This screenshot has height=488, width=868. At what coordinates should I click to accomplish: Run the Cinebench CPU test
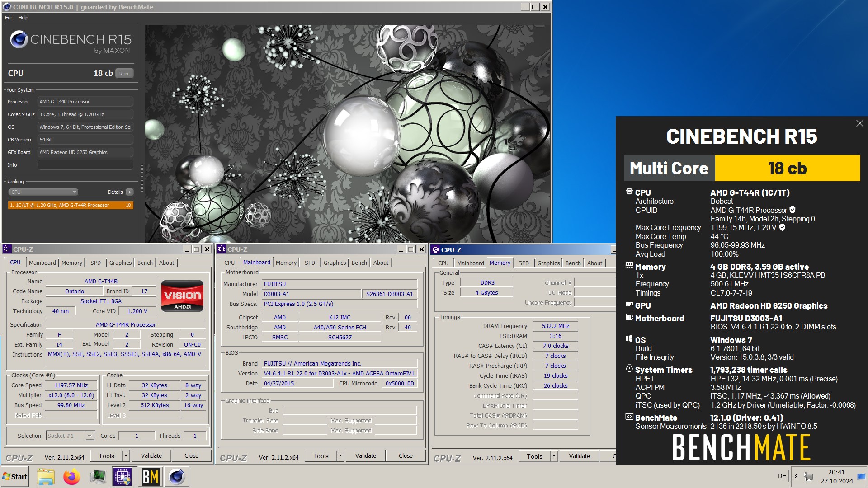[x=124, y=74]
